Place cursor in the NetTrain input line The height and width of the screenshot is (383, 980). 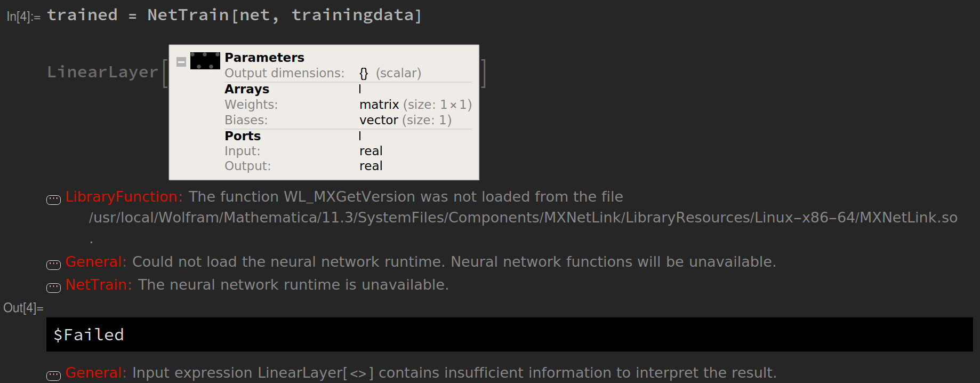tap(235, 15)
